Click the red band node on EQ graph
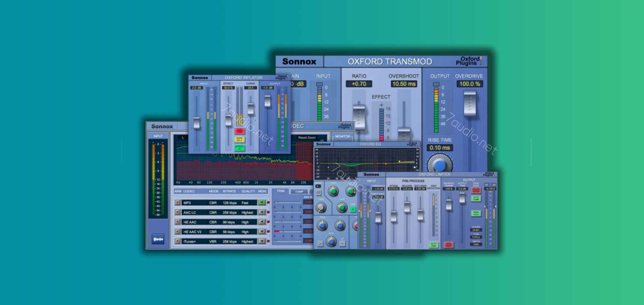Image resolution: width=644 pixels, height=305 pixels. 375,164
